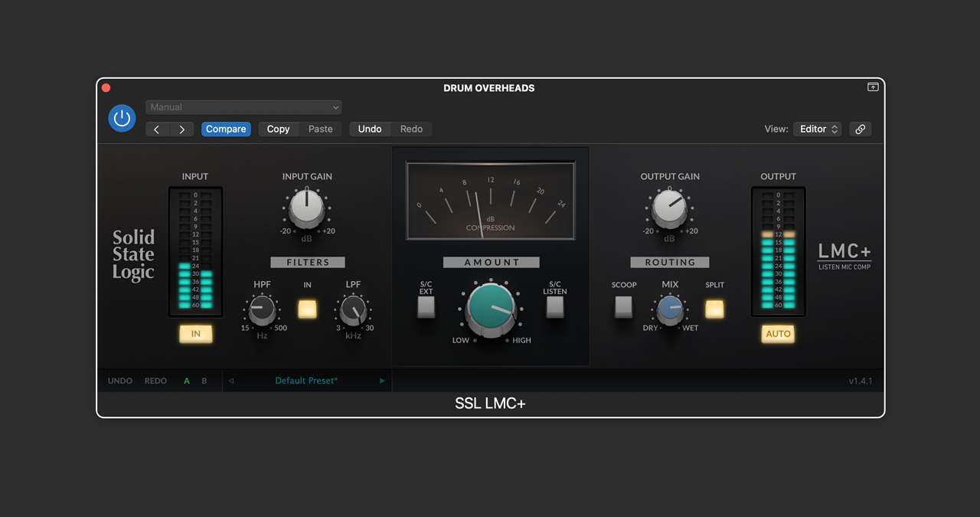Click the Default Preset name
Screen dimensions: 980x517
coord(306,381)
